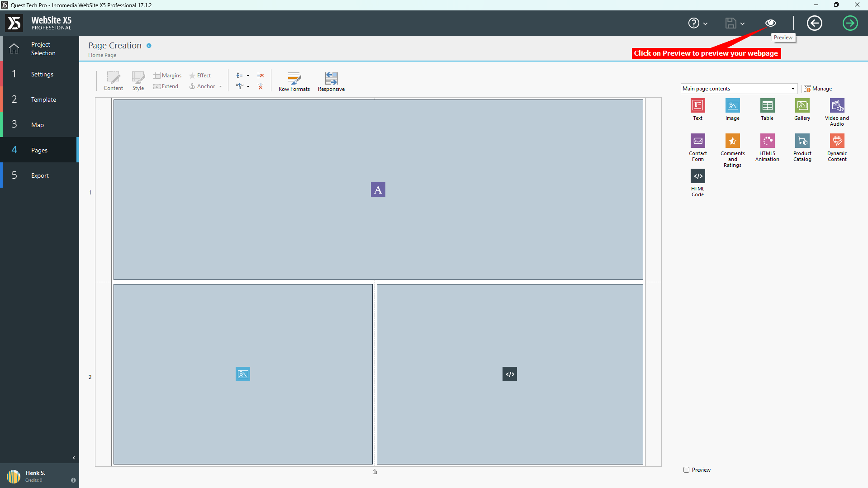Click the Effect button
This screenshot has width=868, height=488.
(x=200, y=76)
